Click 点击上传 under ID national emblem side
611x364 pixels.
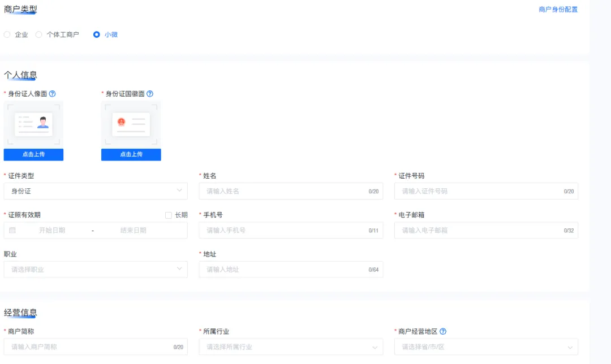(x=131, y=154)
